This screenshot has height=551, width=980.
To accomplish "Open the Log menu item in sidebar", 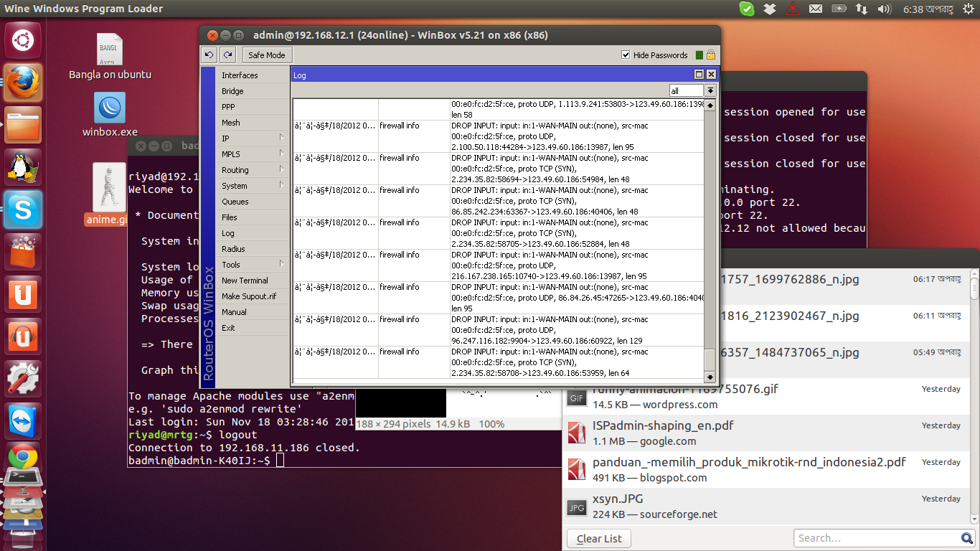I will (x=253, y=233).
